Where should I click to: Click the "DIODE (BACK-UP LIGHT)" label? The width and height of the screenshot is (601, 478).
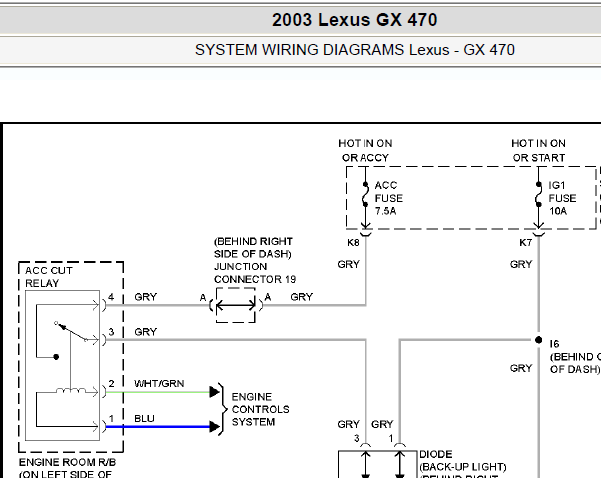pyautogui.click(x=463, y=461)
